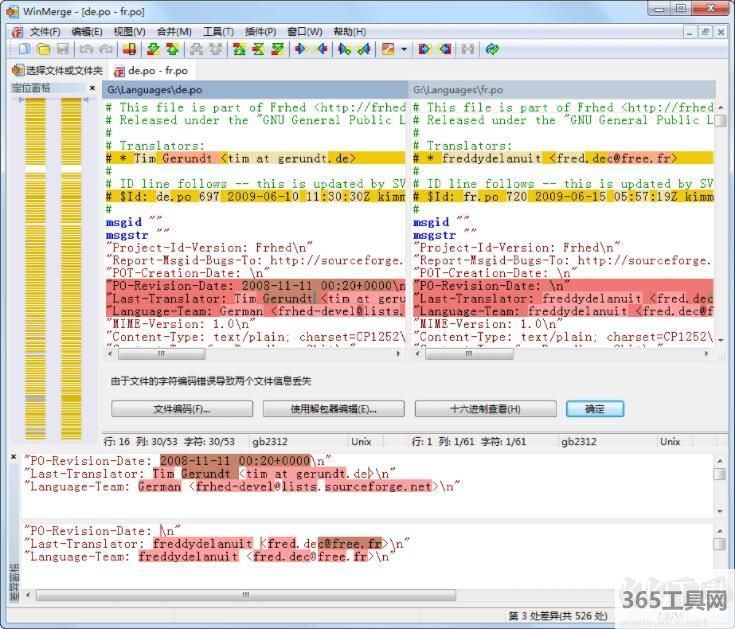Click the 十六进制查看(H) button
Image resolution: width=735 pixels, height=629 pixels.
pyautogui.click(x=484, y=408)
